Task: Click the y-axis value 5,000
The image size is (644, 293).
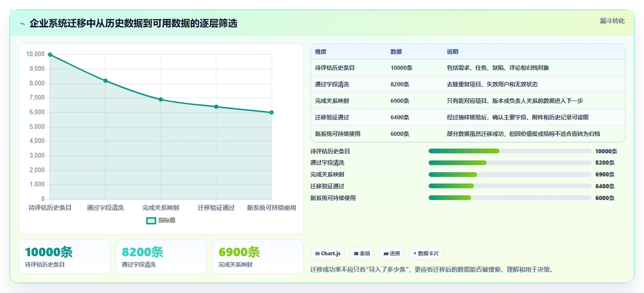Action: pyautogui.click(x=37, y=127)
